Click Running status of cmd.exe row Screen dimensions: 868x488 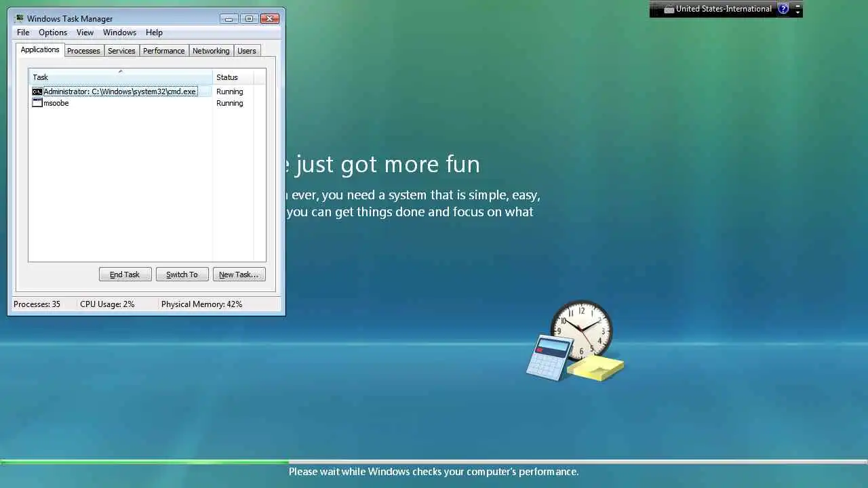[x=229, y=91]
